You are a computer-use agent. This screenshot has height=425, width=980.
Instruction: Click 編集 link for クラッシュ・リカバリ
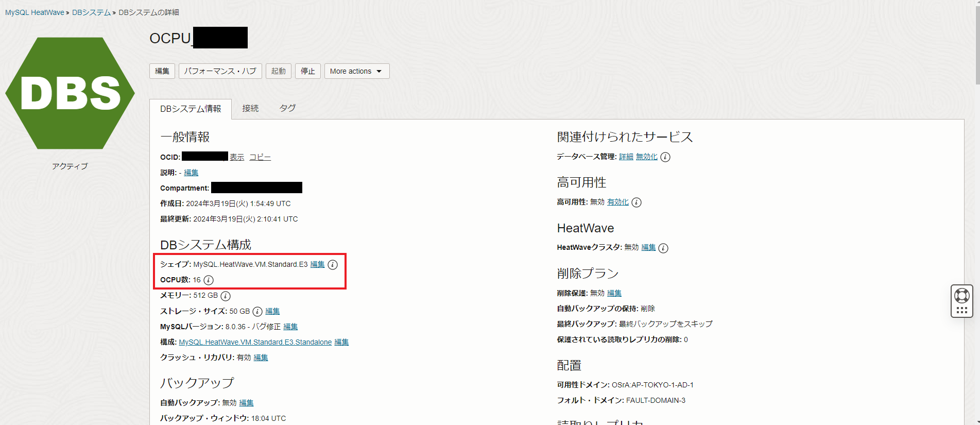(x=261, y=358)
